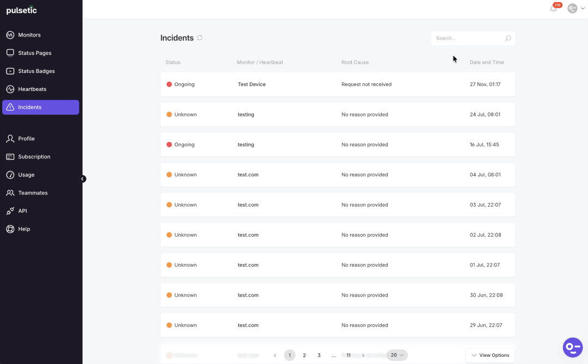Click the Subscription card icon
588x364 pixels.
coord(10,157)
